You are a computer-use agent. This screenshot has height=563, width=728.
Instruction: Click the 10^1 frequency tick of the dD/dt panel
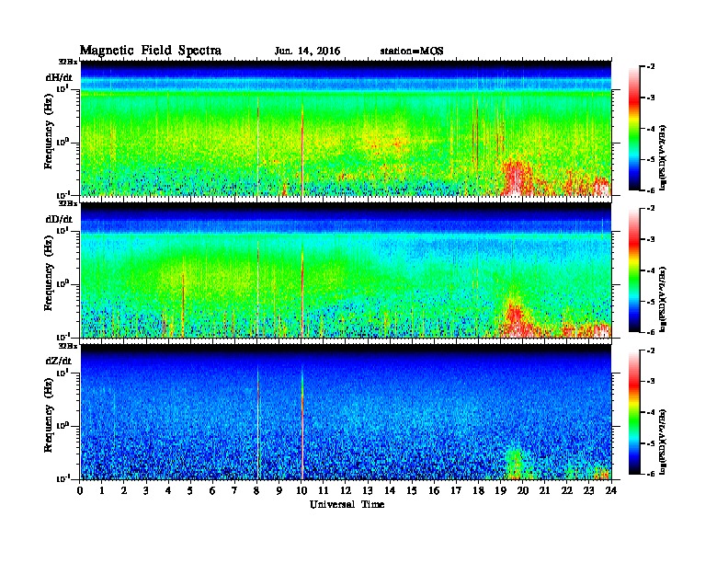tap(63, 230)
